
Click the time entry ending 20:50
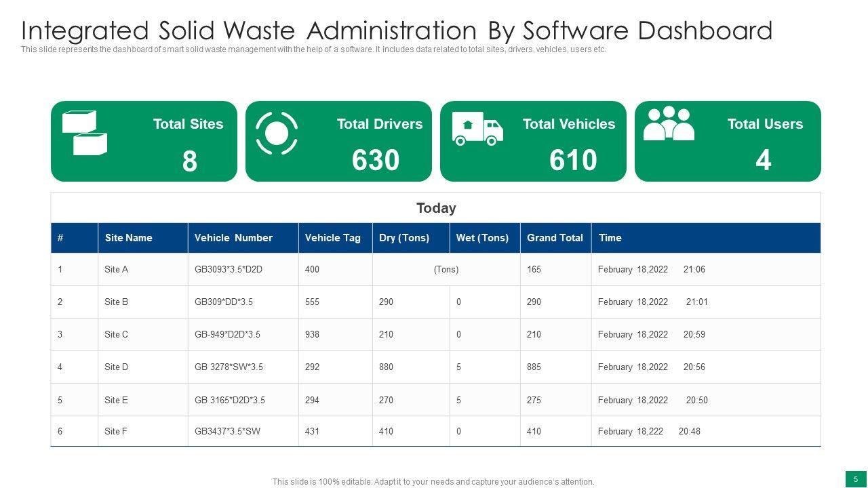[x=653, y=401]
